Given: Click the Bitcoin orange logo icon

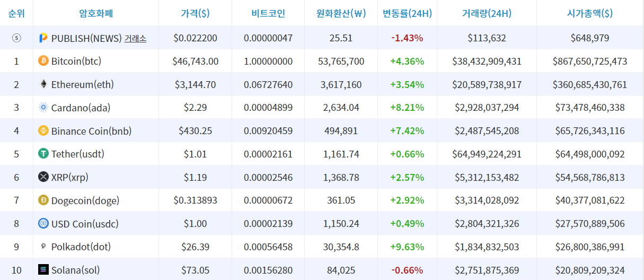Looking at the screenshot, I should point(43,61).
